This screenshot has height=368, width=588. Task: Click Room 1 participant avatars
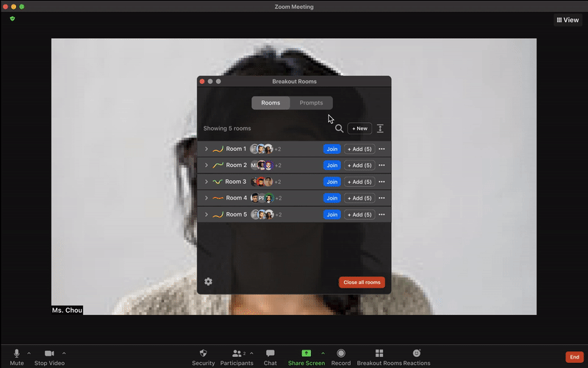262,149
